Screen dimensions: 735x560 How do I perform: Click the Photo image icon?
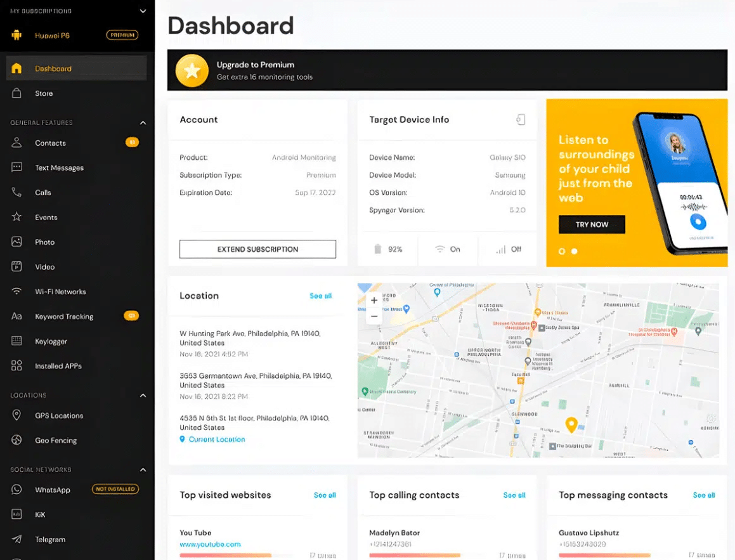pyautogui.click(x=16, y=242)
